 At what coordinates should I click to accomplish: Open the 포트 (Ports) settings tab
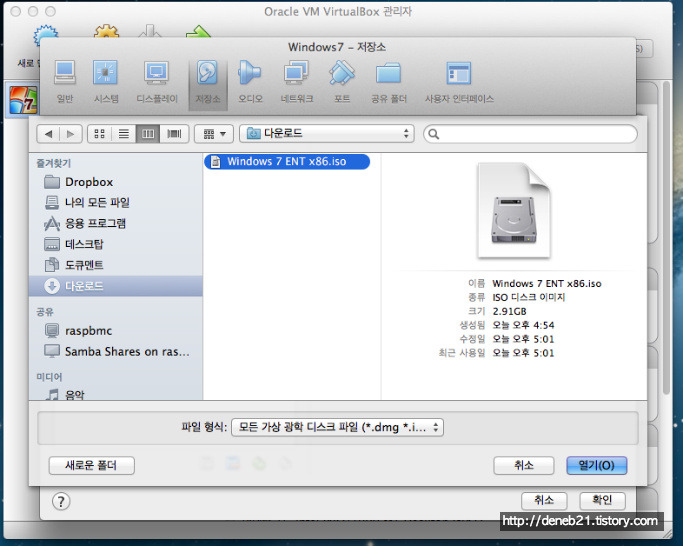[342, 82]
